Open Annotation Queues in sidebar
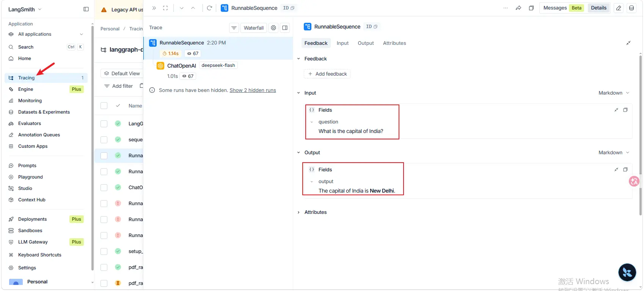 coord(46,135)
